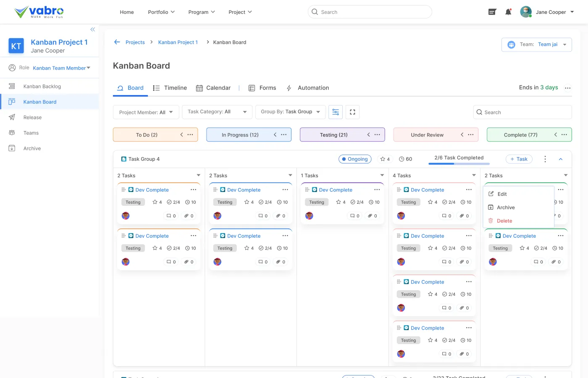
Task: Open the options menu next to Ends in 3 days
Action: (x=567, y=88)
